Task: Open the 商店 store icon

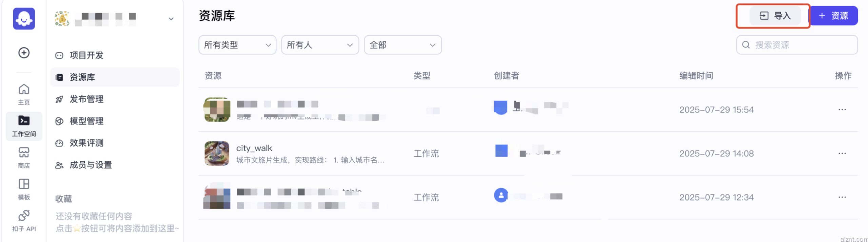Action: click(23, 156)
